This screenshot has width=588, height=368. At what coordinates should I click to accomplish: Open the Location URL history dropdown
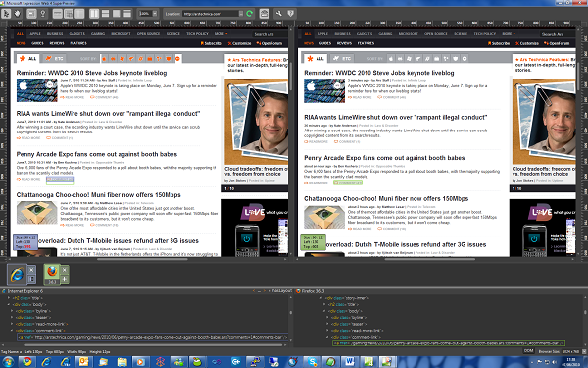point(241,14)
